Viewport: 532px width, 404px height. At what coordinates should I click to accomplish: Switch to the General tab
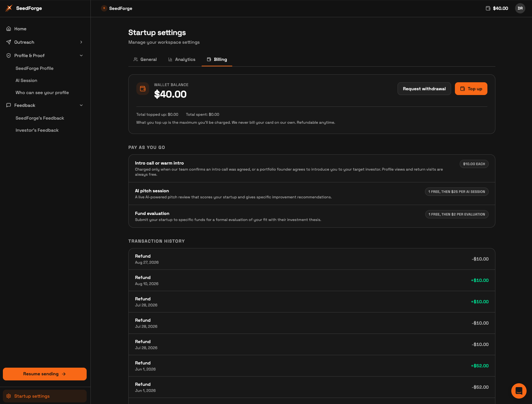(x=145, y=59)
